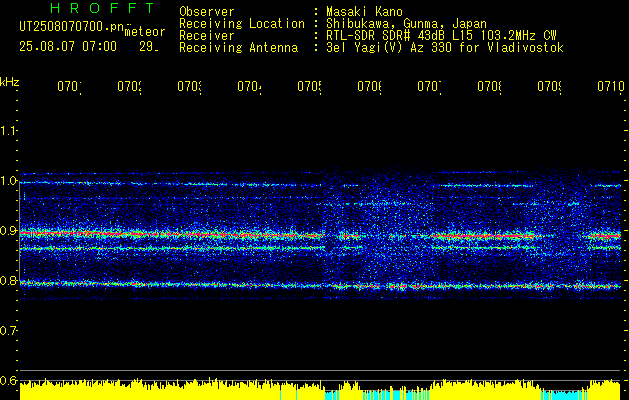
Task: Select Shibukawa, Gunma, Japan text
Action: [406, 24]
